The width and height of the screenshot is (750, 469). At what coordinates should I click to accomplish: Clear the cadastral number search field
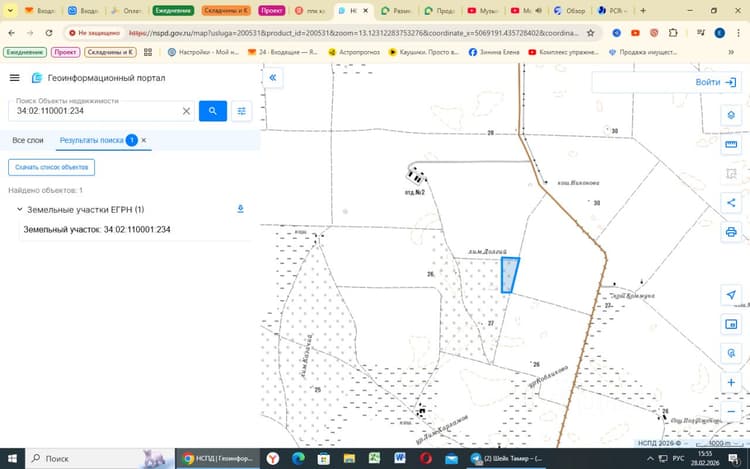tap(186, 111)
